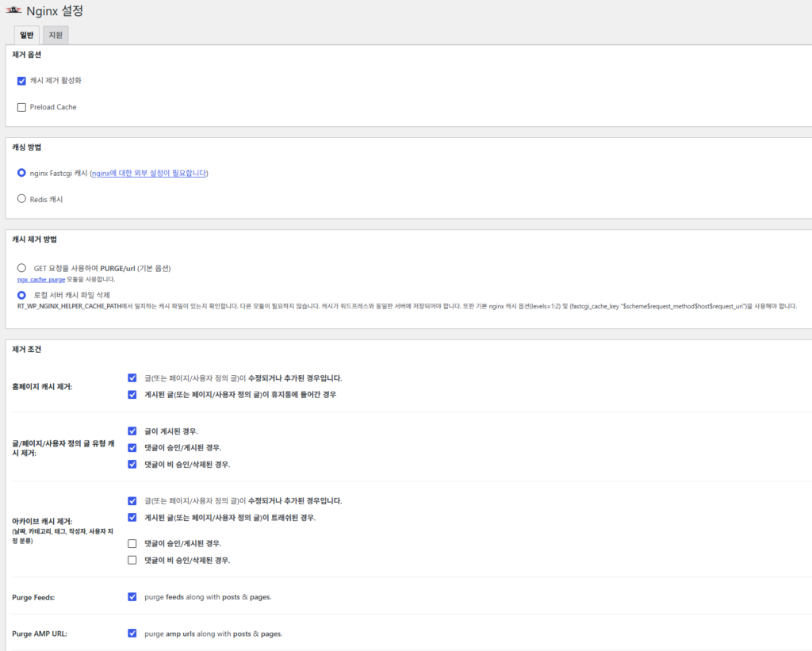812x651 pixels.
Task: Toggle 게시된 글이 휴지통에 들어간 경우 checkbox
Action: pyautogui.click(x=132, y=395)
